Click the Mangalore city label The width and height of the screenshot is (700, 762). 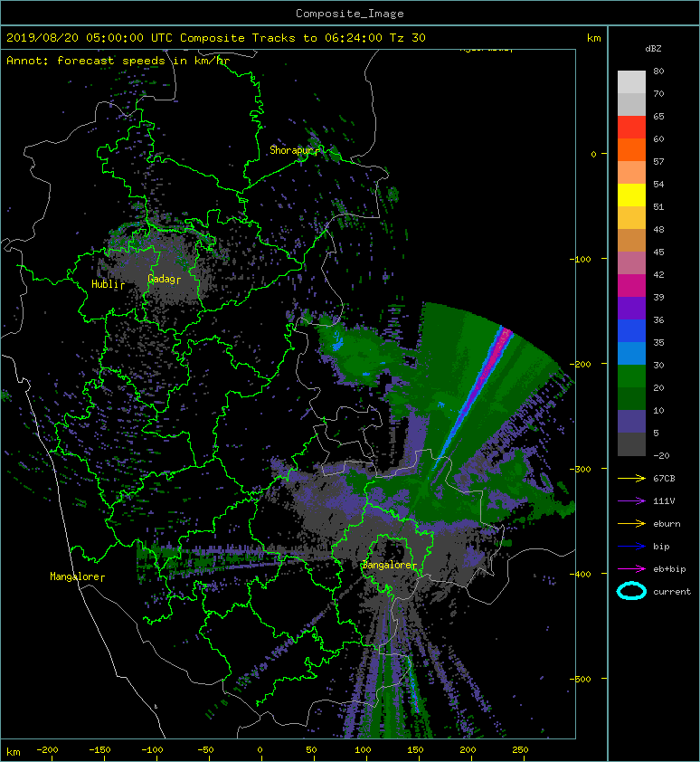[x=75, y=576]
